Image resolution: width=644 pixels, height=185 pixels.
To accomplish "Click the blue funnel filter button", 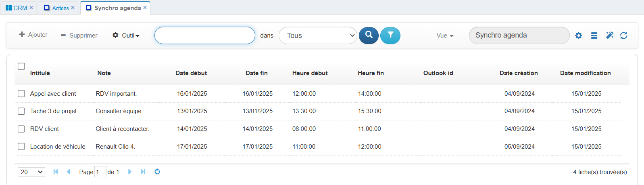I will point(390,36).
